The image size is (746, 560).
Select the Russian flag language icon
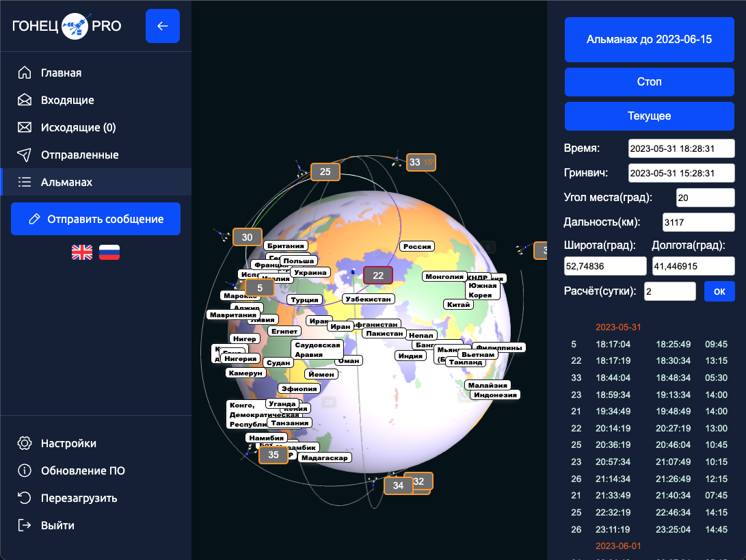(109, 252)
